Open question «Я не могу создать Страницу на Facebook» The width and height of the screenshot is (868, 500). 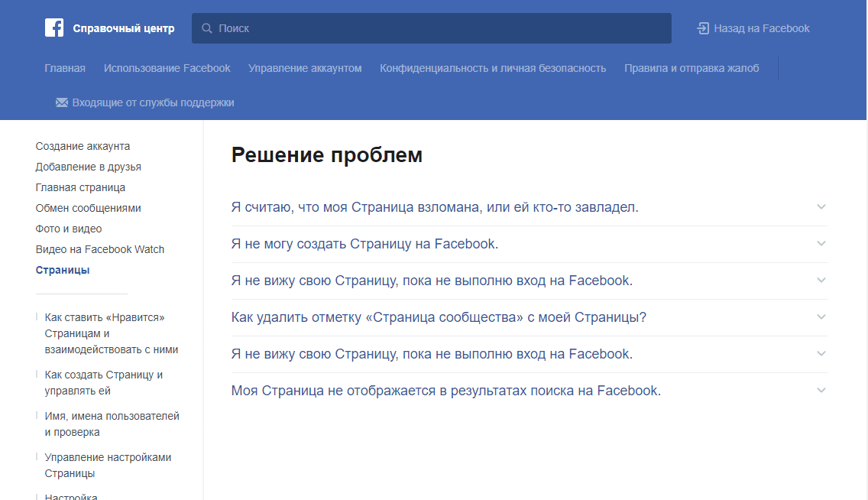tap(364, 244)
